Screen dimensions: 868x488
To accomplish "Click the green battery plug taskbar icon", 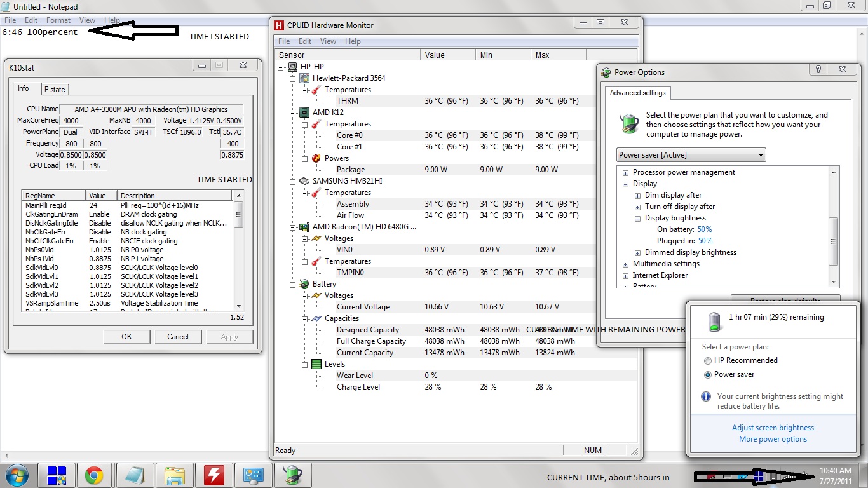I will pos(292,475).
